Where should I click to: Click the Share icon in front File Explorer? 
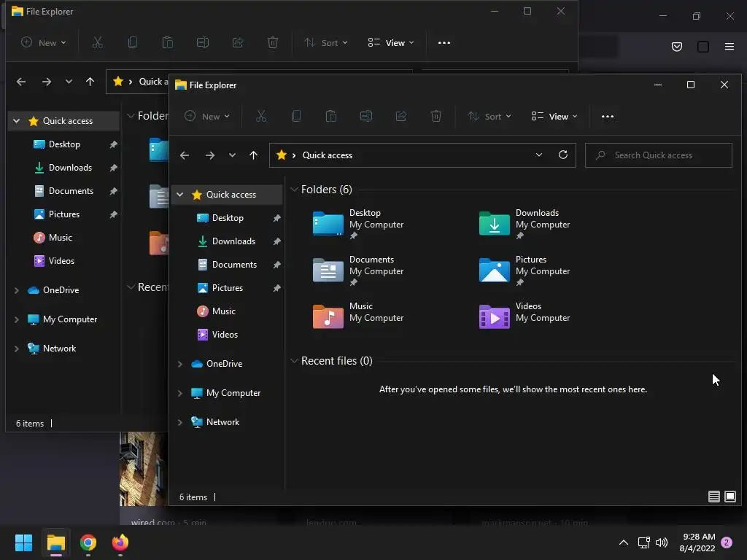click(x=401, y=116)
